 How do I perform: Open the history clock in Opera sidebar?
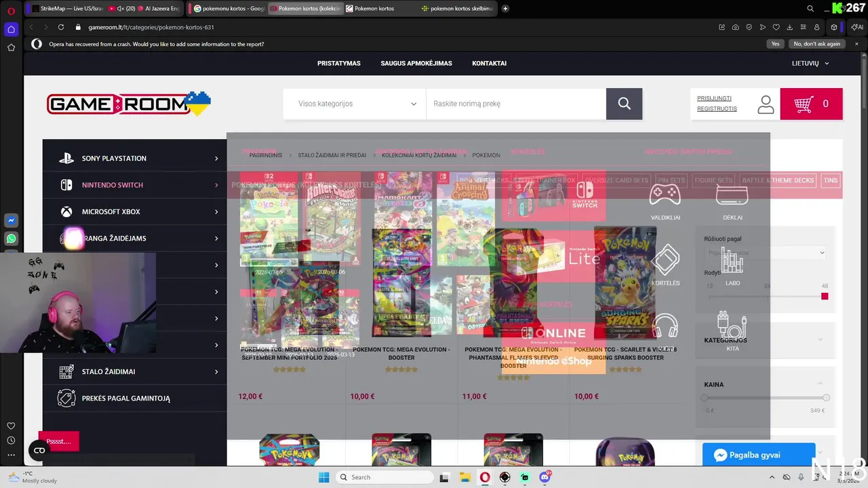[11, 441]
